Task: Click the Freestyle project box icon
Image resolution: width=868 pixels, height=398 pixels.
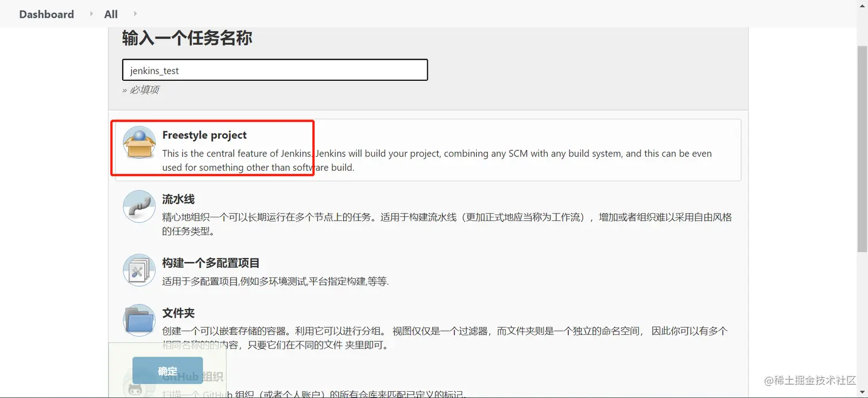Action: click(139, 142)
